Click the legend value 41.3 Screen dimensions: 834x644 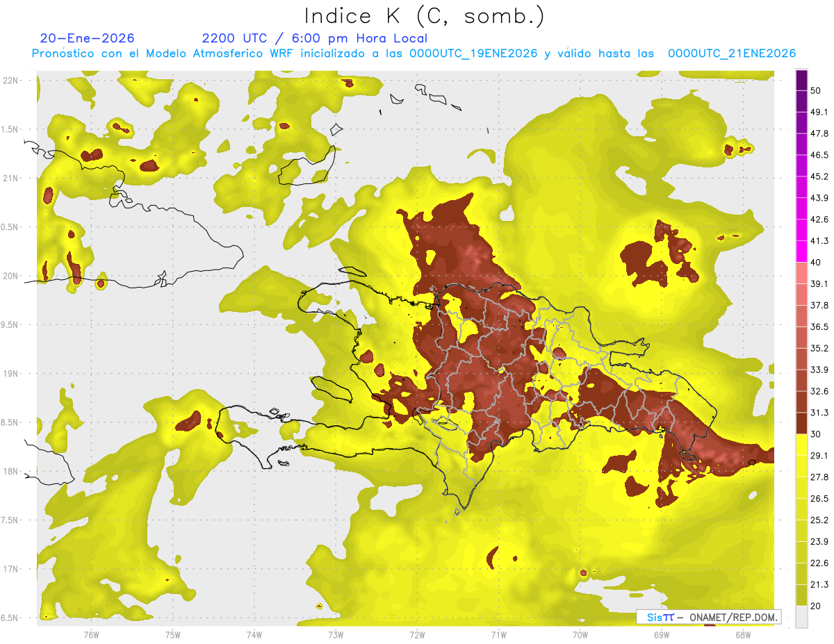pos(819,241)
